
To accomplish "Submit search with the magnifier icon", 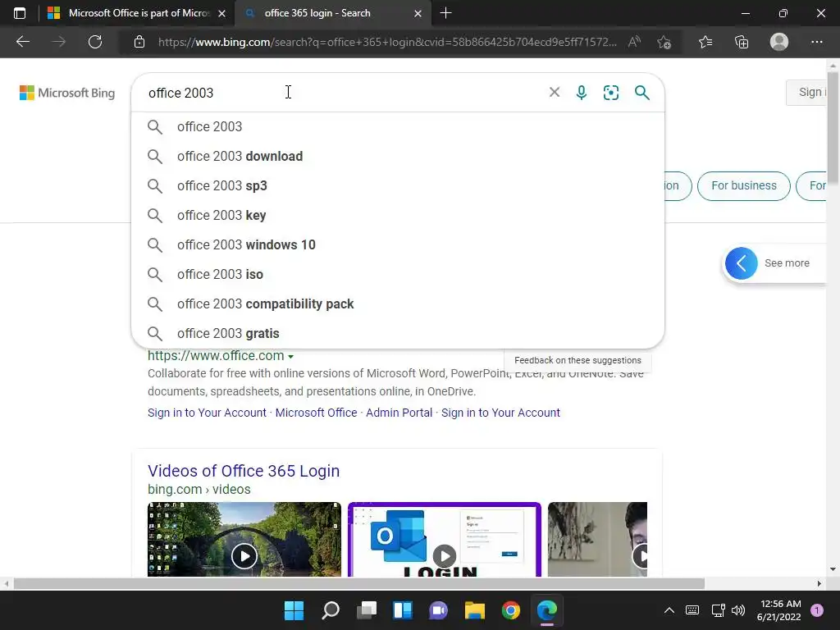I will tap(641, 93).
